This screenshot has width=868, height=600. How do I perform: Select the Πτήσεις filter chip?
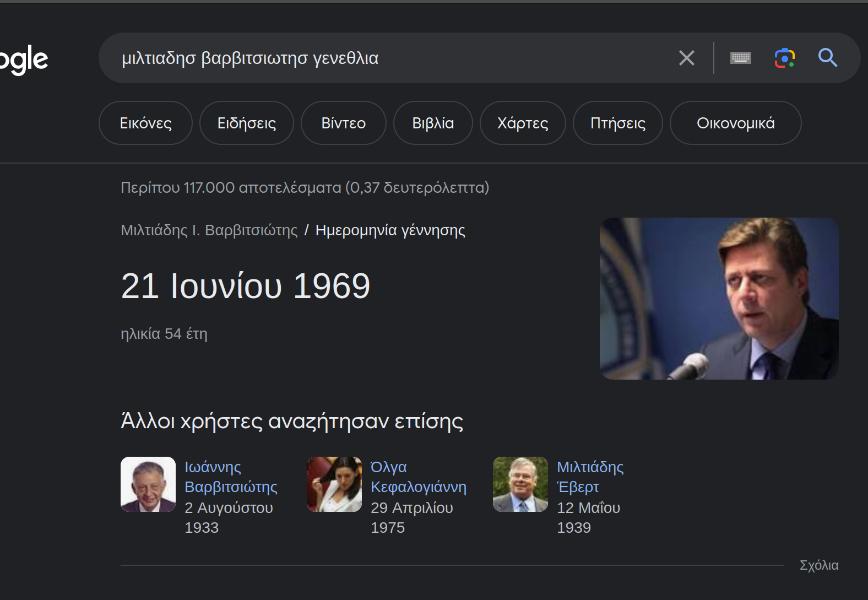[x=618, y=123]
